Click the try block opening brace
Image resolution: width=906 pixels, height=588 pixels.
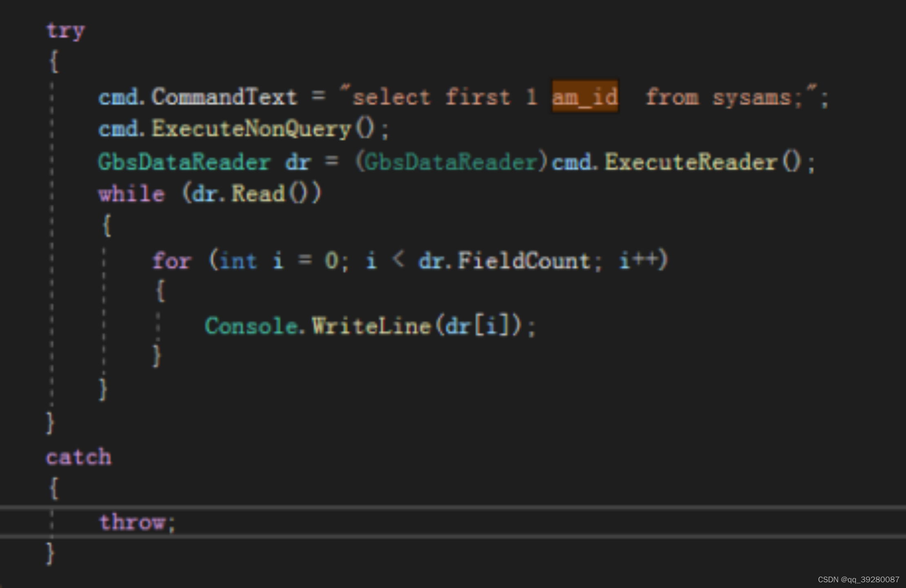click(x=53, y=61)
